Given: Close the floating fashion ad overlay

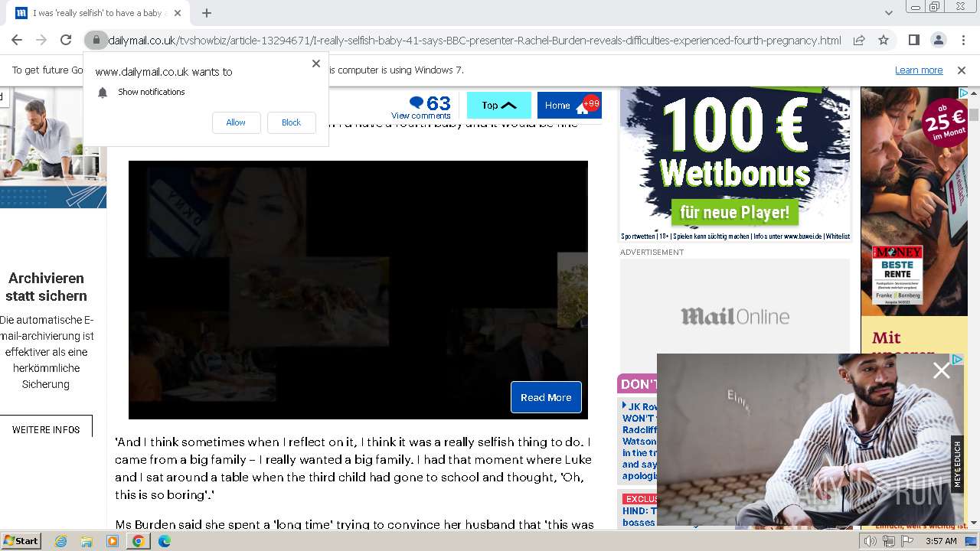Looking at the screenshot, I should [x=942, y=371].
